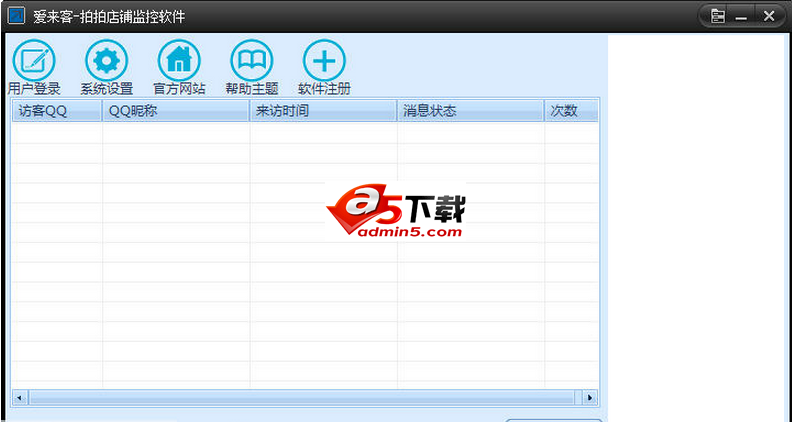Sort by 次数 column header

tap(571, 111)
